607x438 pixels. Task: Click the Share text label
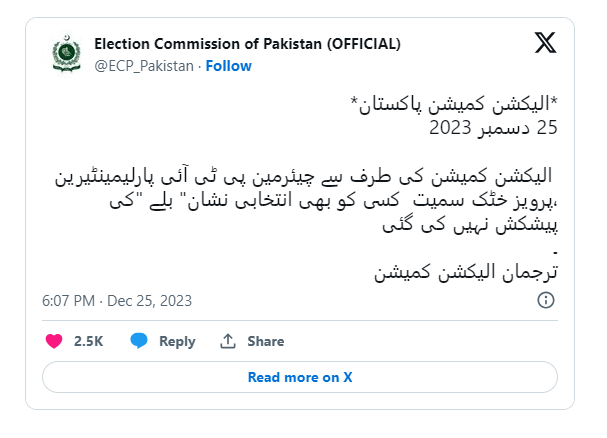265,341
